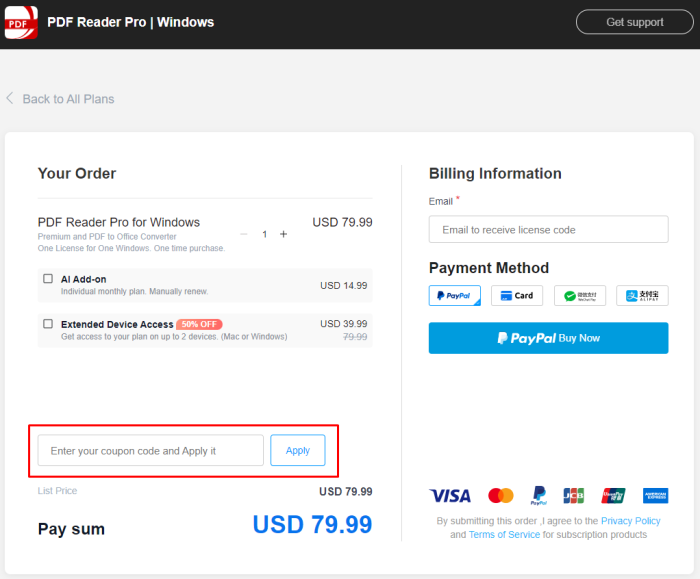Click the Apply coupon button

pos(298,450)
